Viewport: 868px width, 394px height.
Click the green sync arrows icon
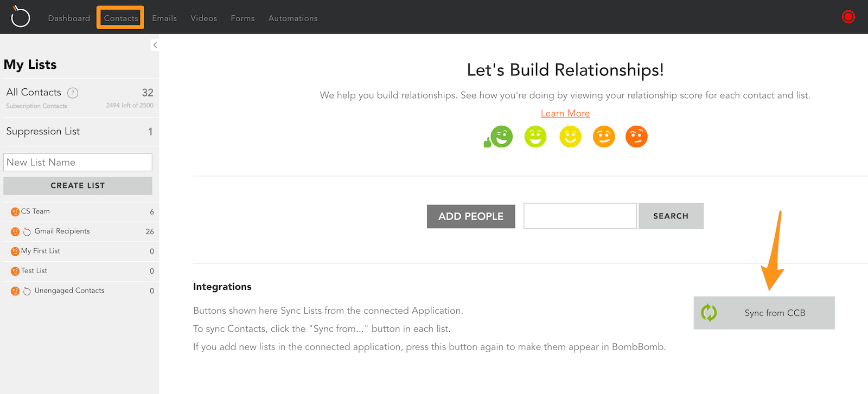tap(709, 313)
